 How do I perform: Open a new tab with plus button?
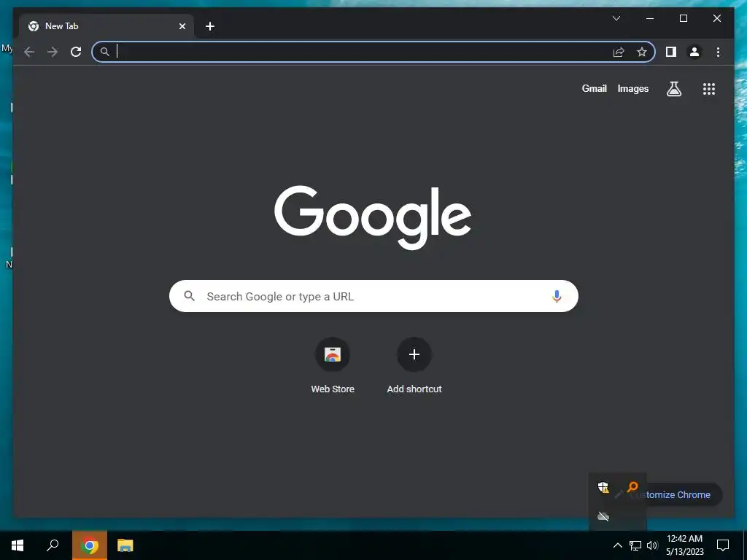(x=210, y=26)
